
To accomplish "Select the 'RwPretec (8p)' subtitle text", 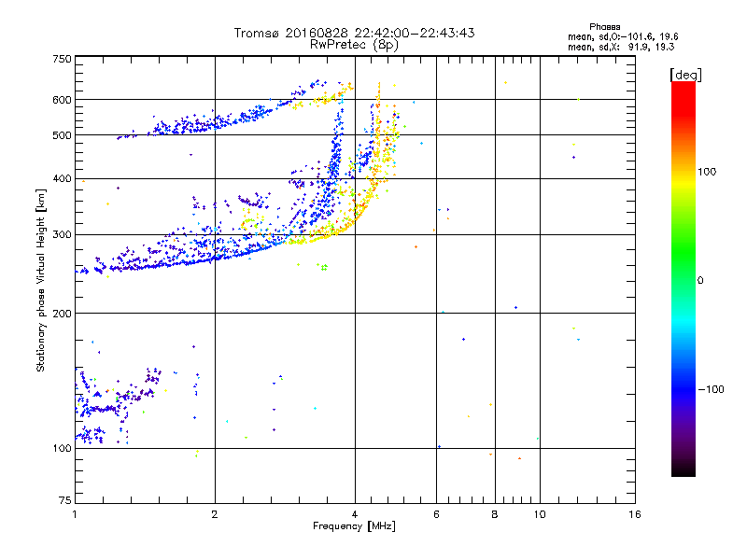I will click(354, 45).
